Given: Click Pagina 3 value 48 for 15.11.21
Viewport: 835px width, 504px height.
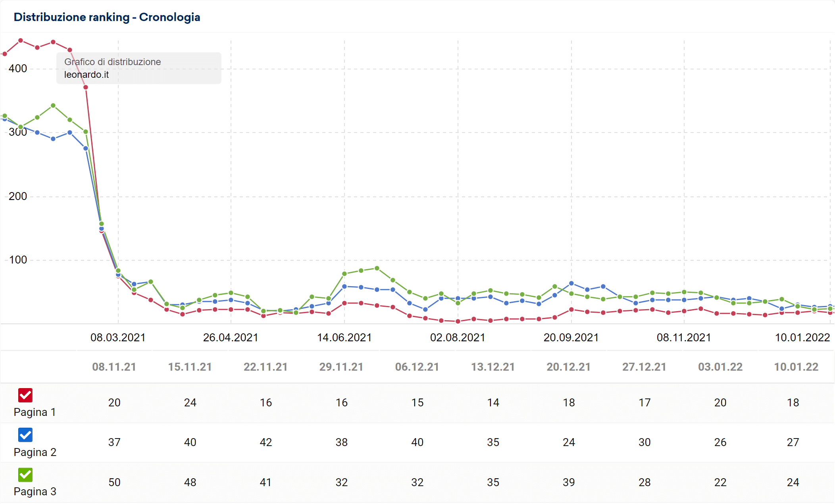Looking at the screenshot, I should click(190, 483).
